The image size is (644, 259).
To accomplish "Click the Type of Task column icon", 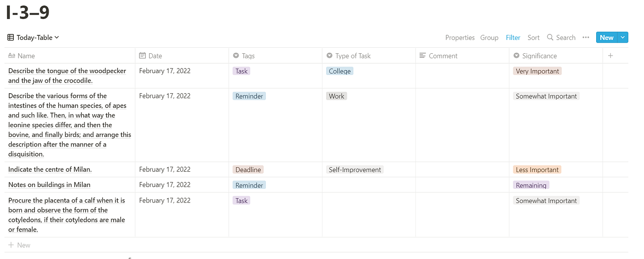I will (x=329, y=56).
